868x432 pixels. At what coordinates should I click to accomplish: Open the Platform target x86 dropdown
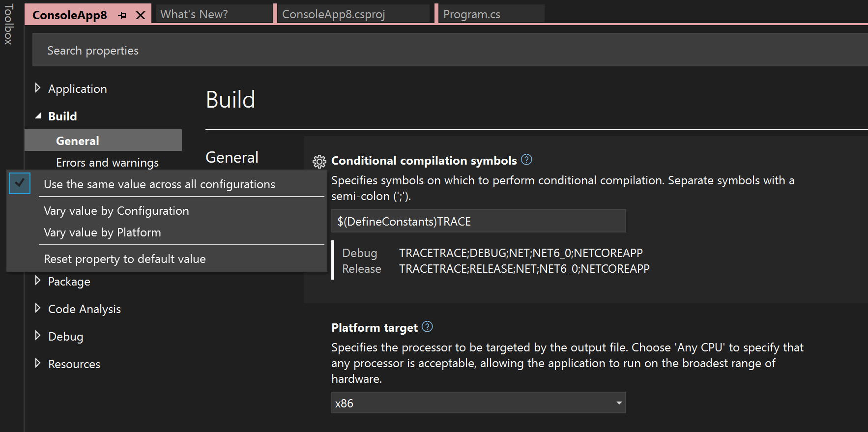click(619, 403)
